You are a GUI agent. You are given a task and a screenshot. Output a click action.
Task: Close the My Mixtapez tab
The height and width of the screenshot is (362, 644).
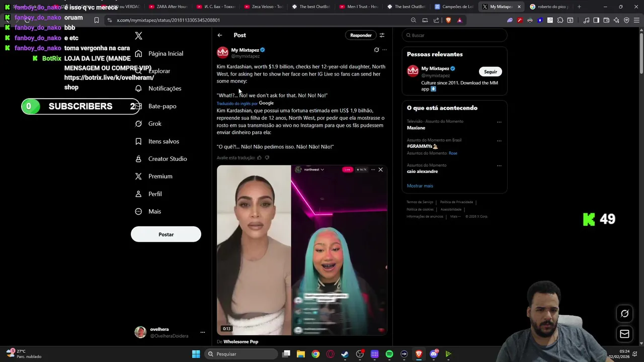click(519, 7)
